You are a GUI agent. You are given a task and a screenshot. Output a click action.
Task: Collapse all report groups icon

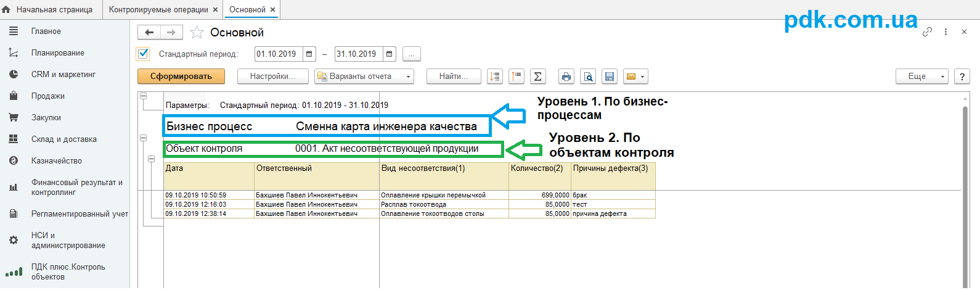pos(517,77)
